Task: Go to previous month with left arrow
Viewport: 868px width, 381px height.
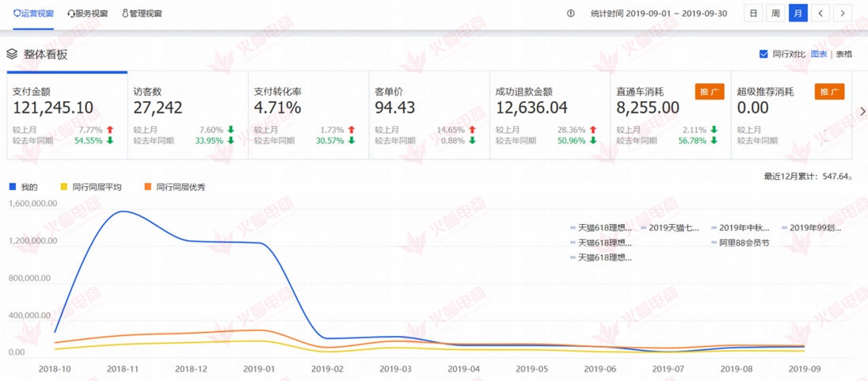Action: tap(820, 13)
